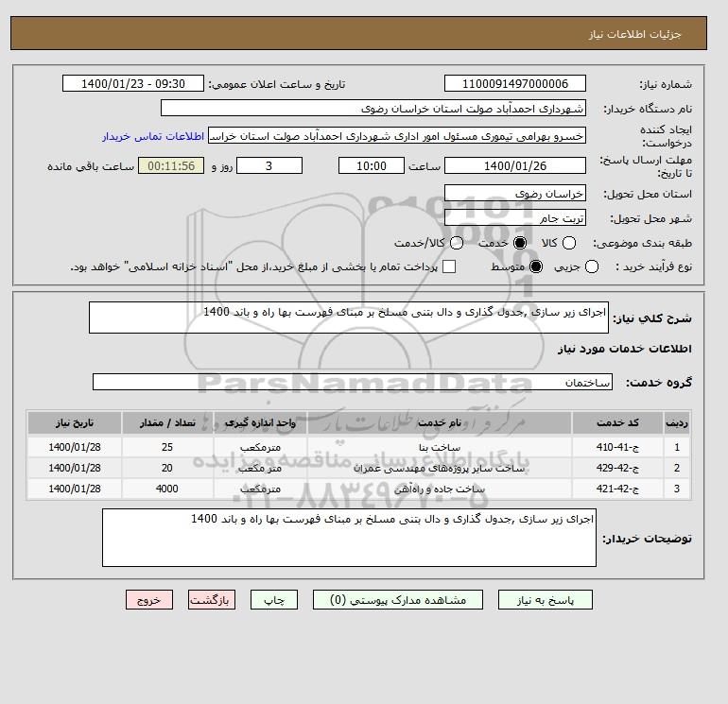Click the پاسخ به نیاز button

pyautogui.click(x=546, y=600)
